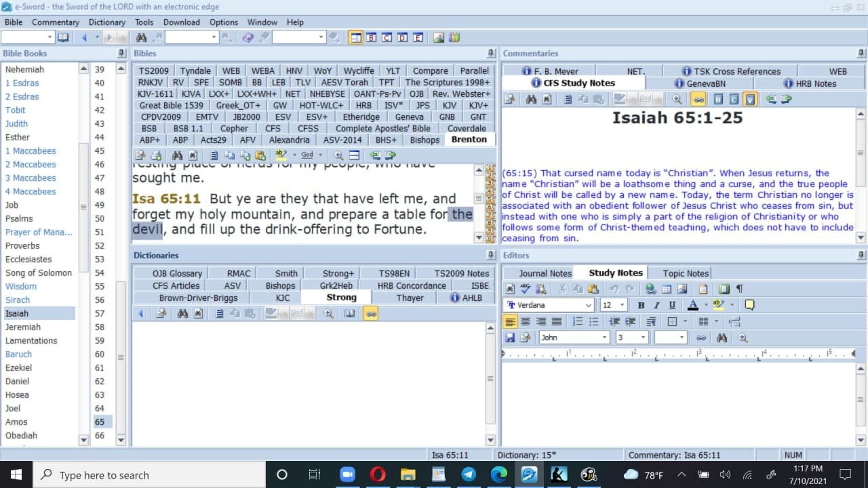The height and width of the screenshot is (488, 868).
Task: Toggle Underline in the editor
Action: point(672,305)
